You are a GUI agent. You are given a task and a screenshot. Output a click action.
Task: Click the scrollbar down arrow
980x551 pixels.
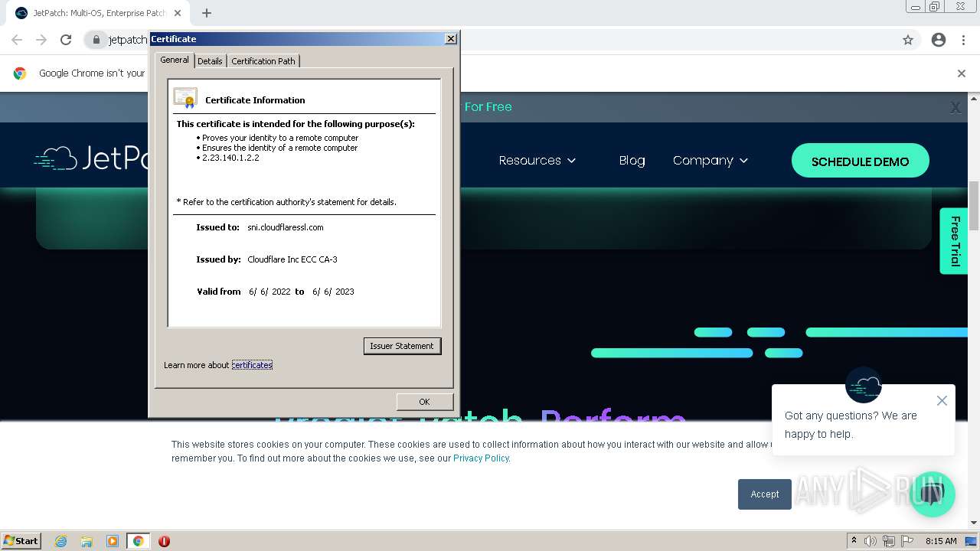974,523
